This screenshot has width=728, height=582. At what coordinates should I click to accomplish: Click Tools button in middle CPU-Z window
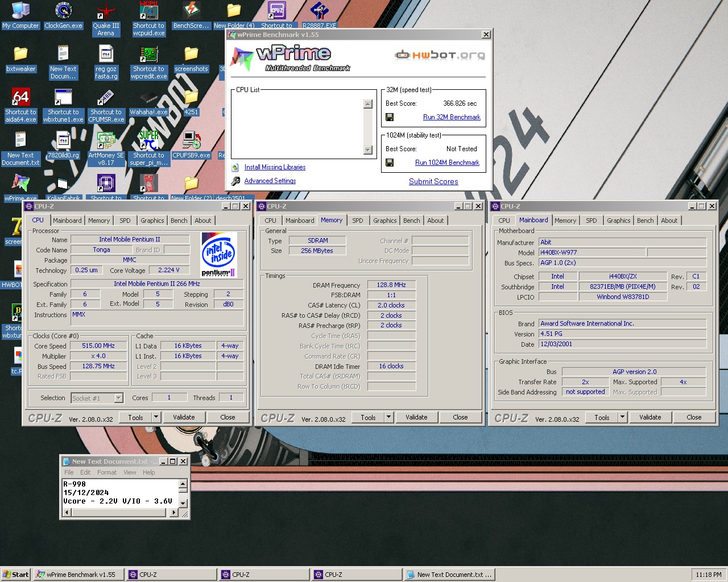click(x=368, y=417)
